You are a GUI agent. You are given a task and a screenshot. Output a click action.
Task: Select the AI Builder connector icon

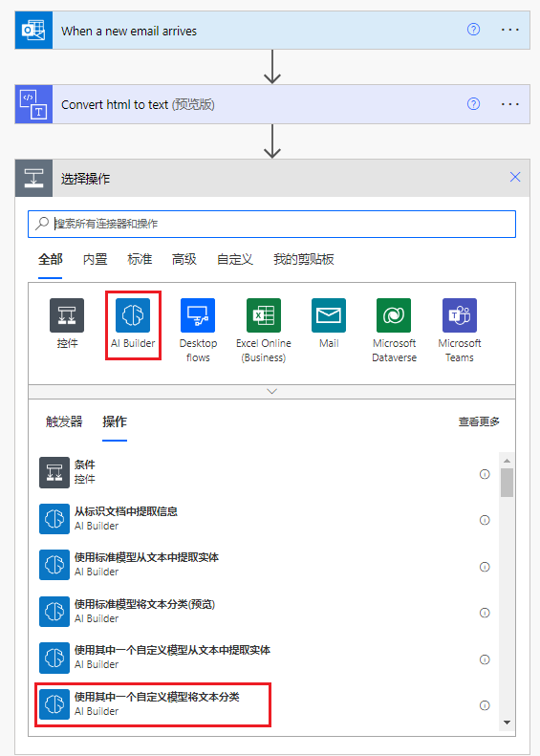(x=133, y=315)
